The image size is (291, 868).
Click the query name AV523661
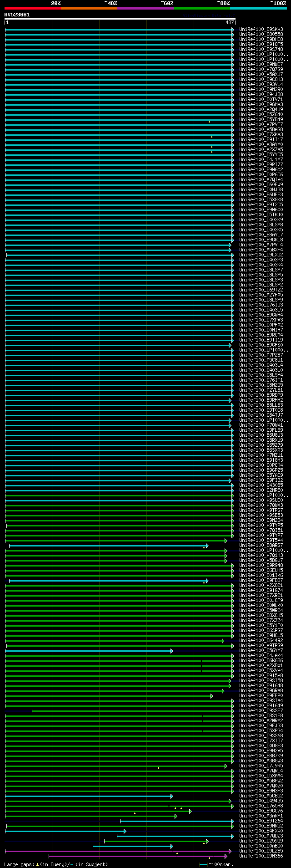click(17, 15)
